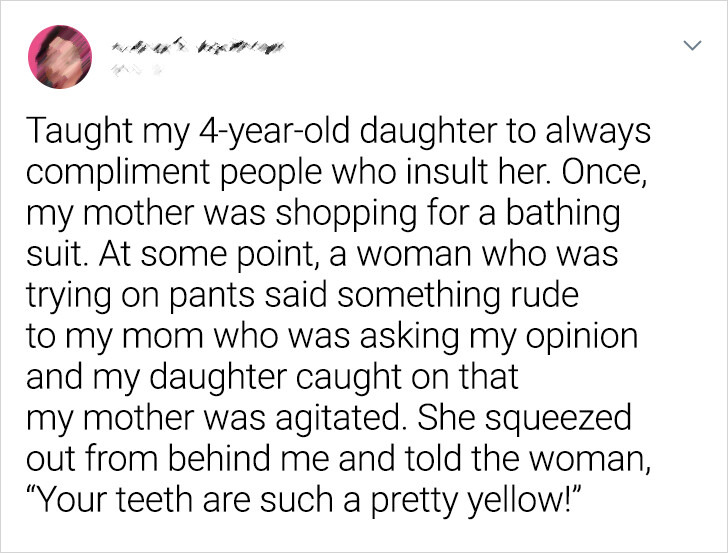Image resolution: width=728 pixels, height=553 pixels.
Task: Open the tweet options chevron menu
Action: [x=693, y=45]
